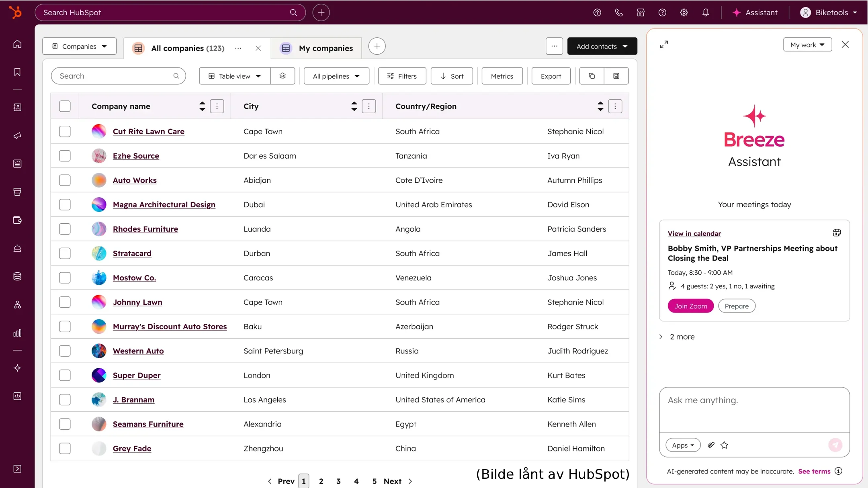Open the All pipelines dropdown

click(x=336, y=76)
